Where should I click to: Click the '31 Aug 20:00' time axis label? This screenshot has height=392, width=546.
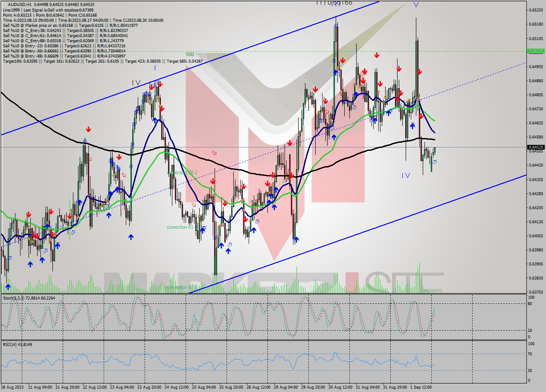click(x=395, y=387)
